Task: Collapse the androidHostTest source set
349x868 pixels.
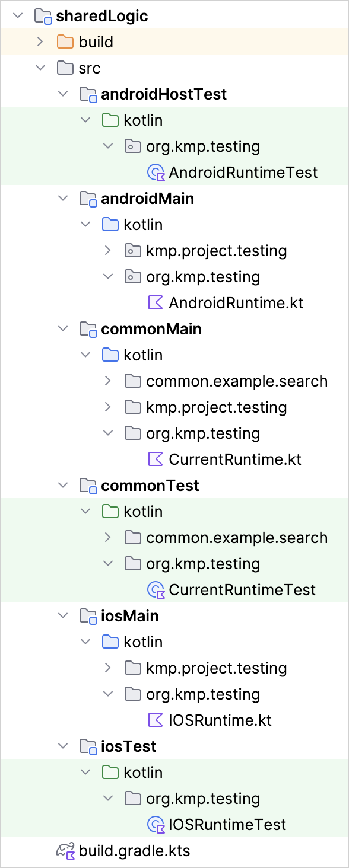Action: pos(62,94)
